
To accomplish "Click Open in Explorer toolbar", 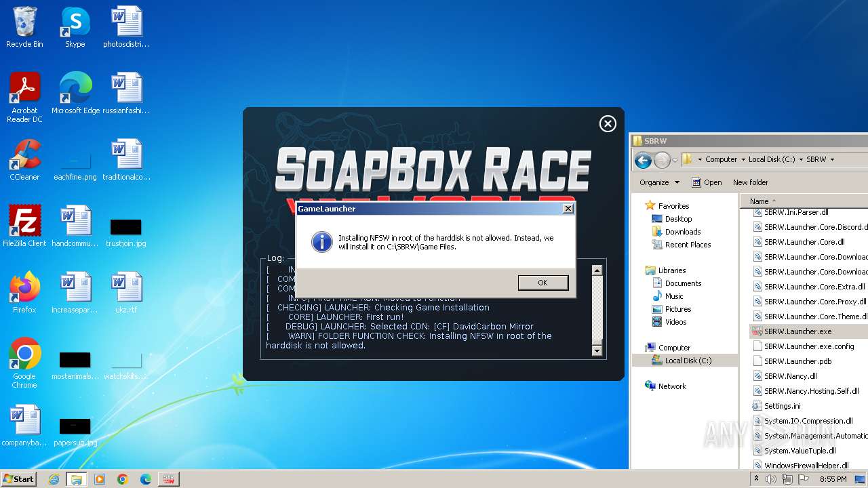I will pos(707,182).
